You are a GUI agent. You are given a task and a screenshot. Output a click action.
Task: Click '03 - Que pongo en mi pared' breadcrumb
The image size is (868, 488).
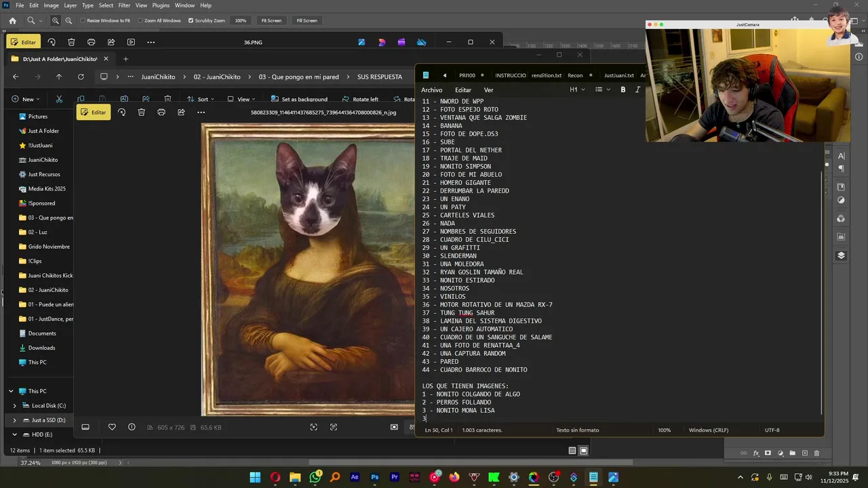[298, 77]
